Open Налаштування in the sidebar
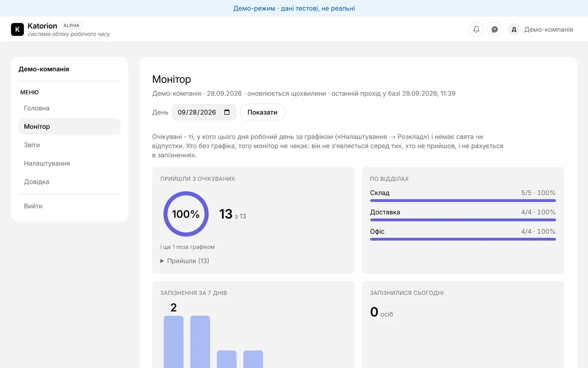The width and height of the screenshot is (588, 368). [x=69, y=163]
